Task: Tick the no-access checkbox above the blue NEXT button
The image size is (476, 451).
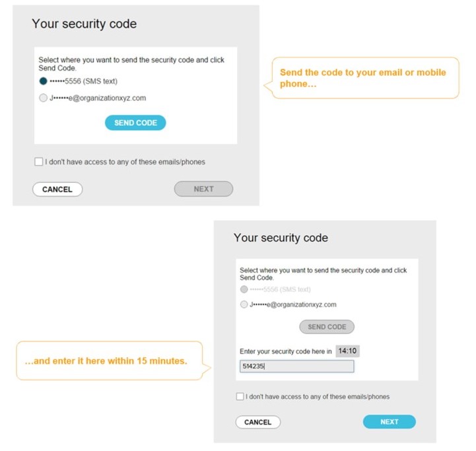Action: (240, 397)
